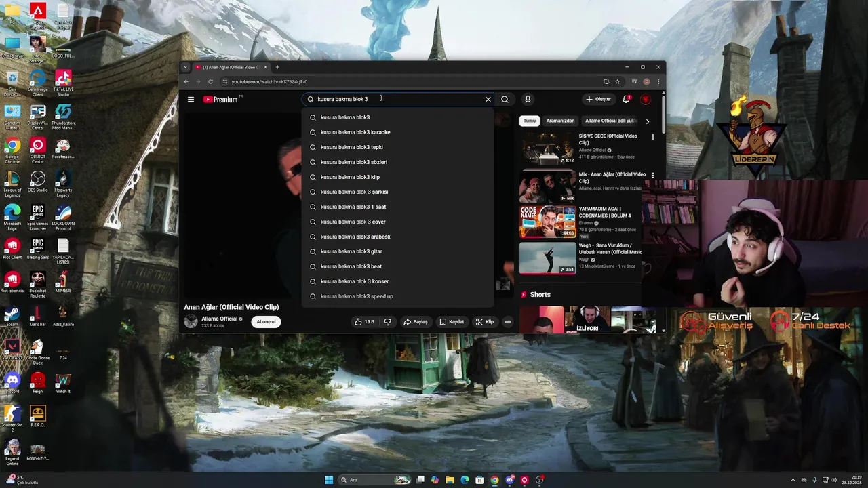Choose suggestion "kusura bakma blok3 speed up"
868x488 pixels.
[398, 296]
